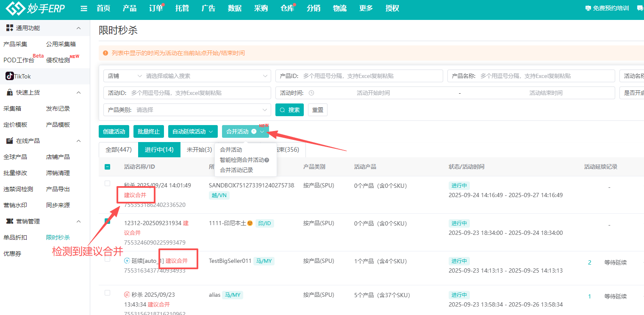
Task: Click the sidebar collapse hamburger icon
Action: tap(84, 8)
